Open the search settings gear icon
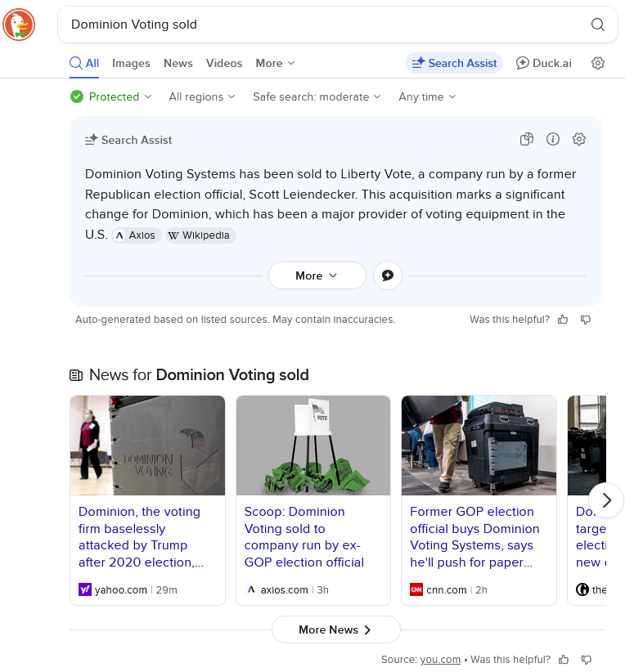Viewport: 625px width, 672px height. (x=598, y=63)
